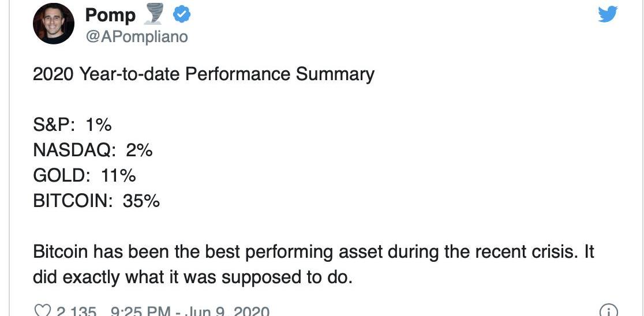Image resolution: width=644 pixels, height=316 pixels.
Task: Click the NASDAQ: 2% line
Action: [x=93, y=151]
